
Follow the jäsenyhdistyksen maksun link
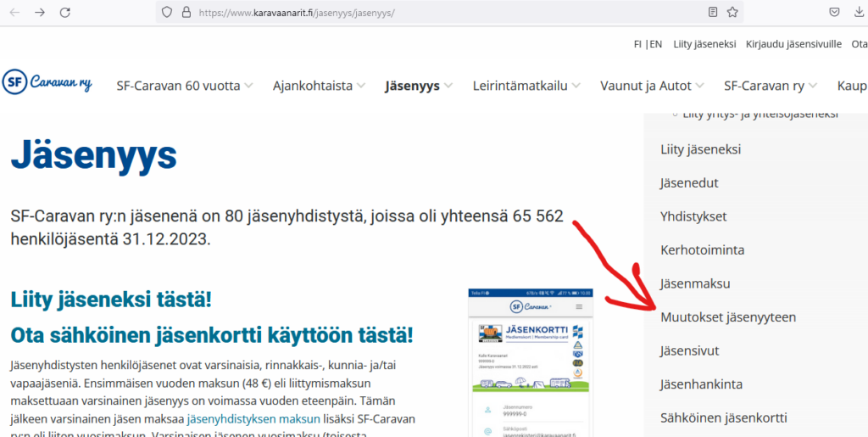click(x=253, y=418)
